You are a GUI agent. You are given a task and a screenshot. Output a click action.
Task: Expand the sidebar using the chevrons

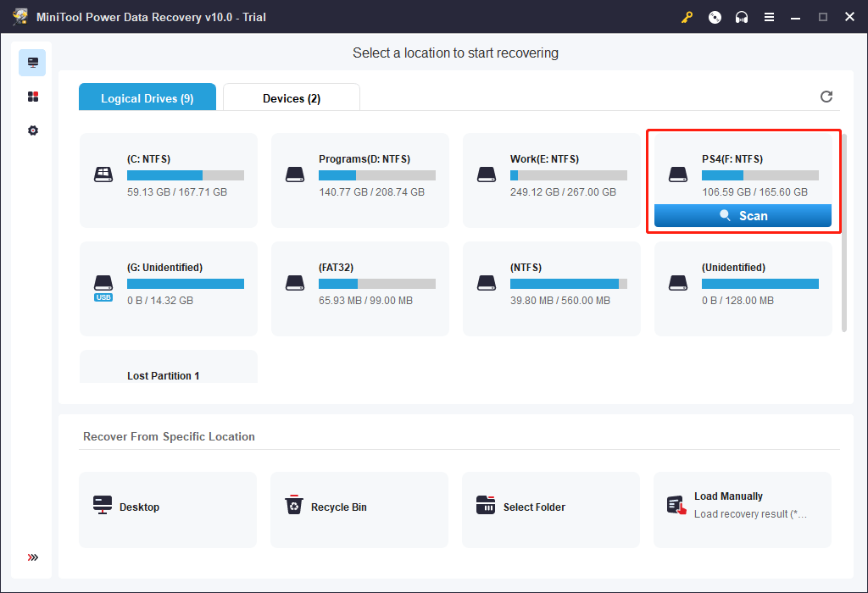(32, 557)
